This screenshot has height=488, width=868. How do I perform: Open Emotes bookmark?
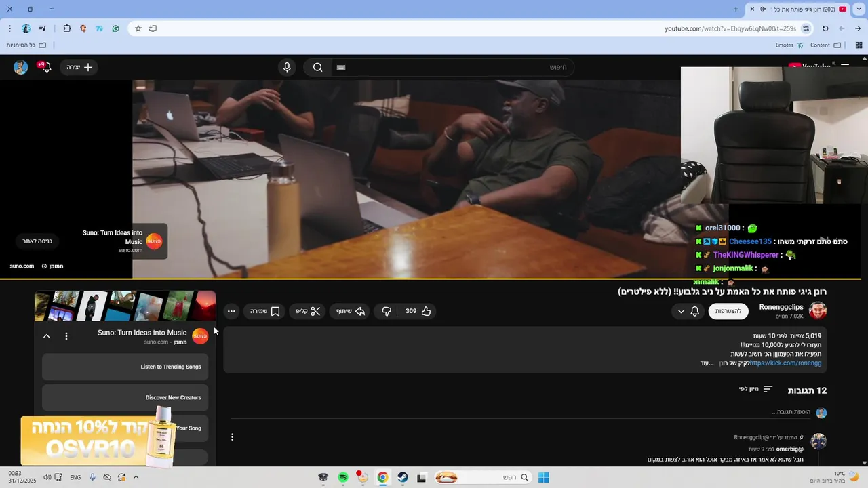click(789, 45)
